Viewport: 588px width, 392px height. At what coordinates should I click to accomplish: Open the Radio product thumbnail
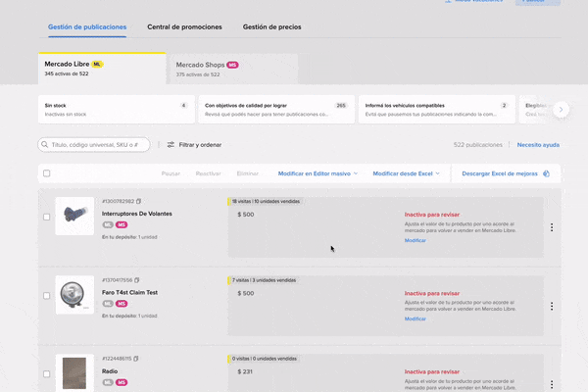pyautogui.click(x=74, y=373)
